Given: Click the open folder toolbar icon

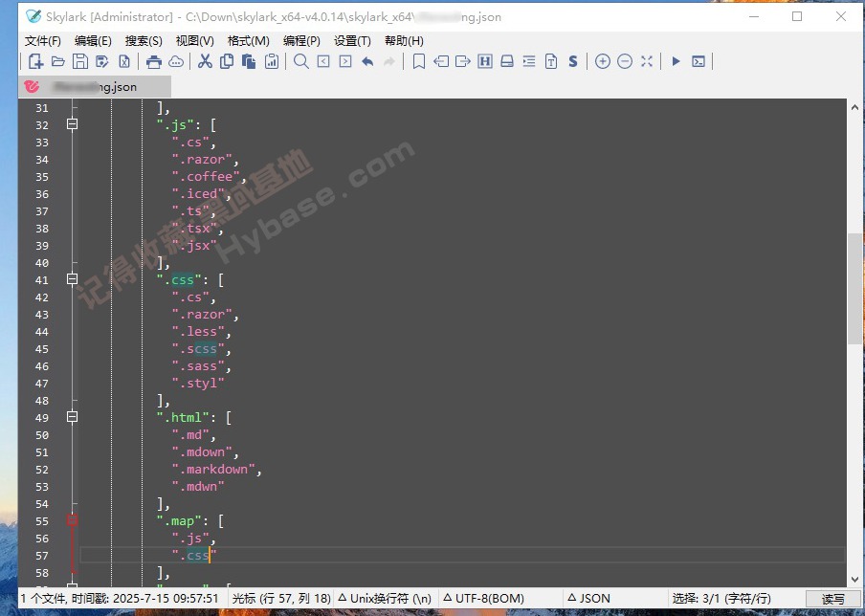Looking at the screenshot, I should 58,61.
